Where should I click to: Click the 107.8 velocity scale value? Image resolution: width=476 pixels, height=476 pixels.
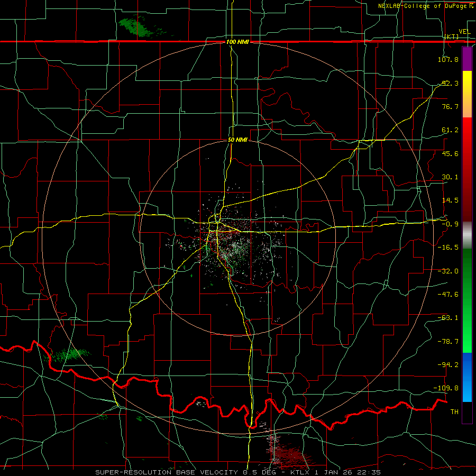point(448,60)
